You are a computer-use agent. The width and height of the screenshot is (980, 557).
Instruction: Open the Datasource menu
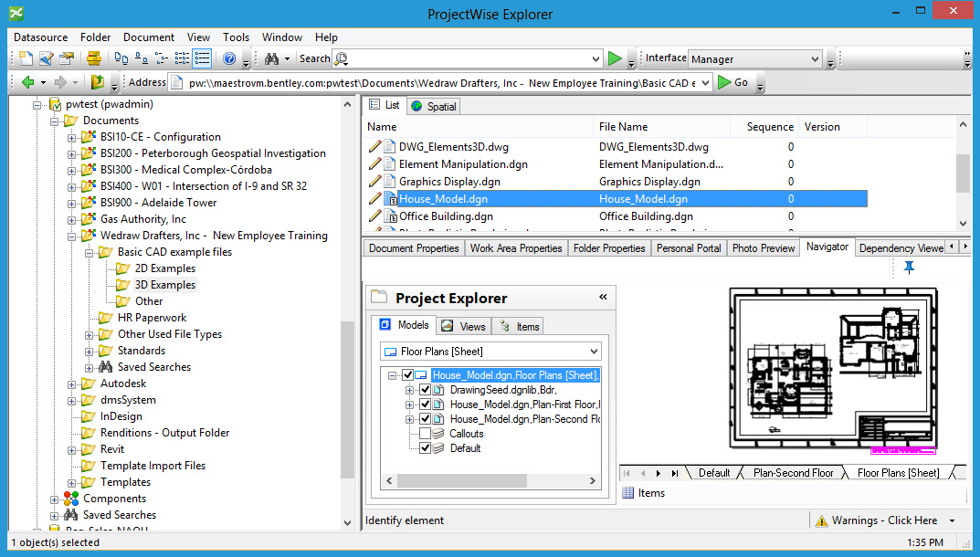coord(40,37)
